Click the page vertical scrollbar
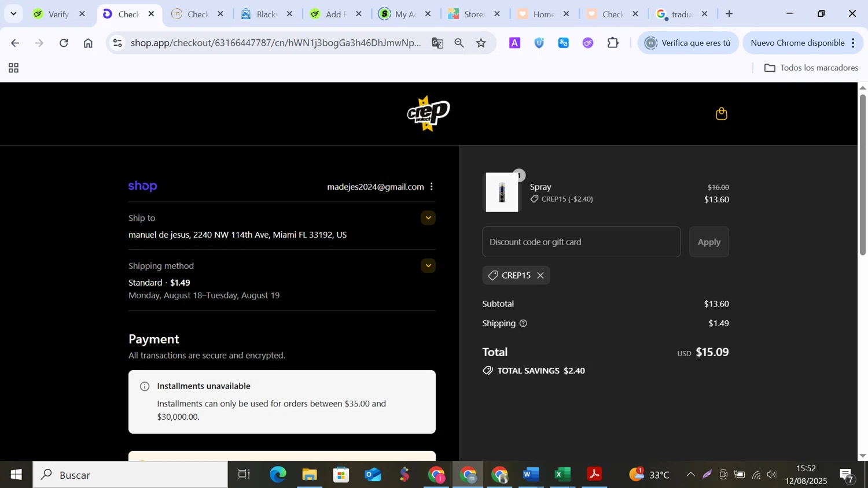 [x=862, y=173]
